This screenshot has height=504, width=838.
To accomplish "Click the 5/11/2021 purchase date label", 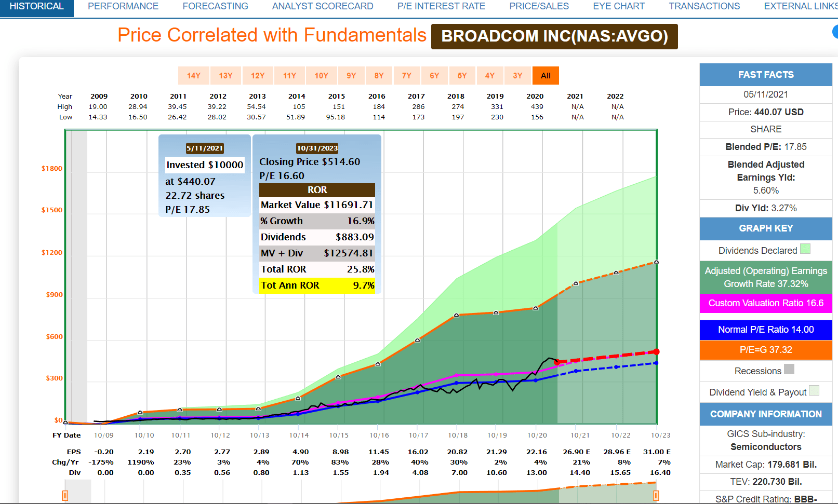I will tap(205, 148).
